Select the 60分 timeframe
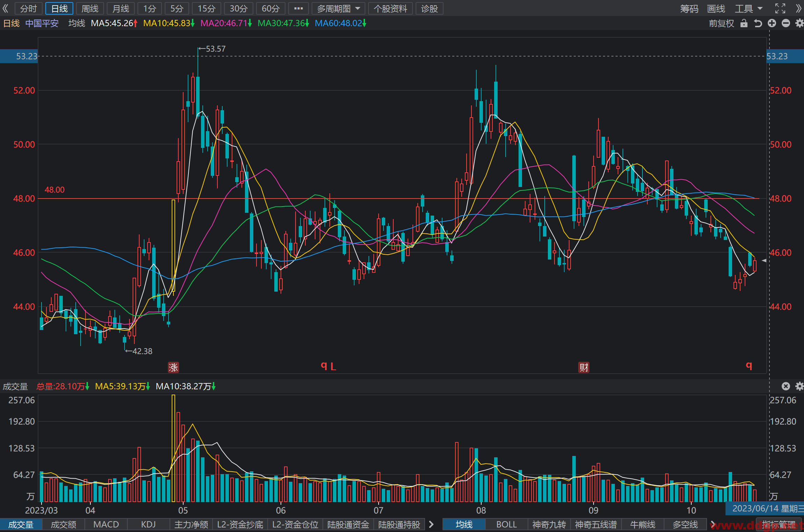The height and width of the screenshot is (532, 804). tap(270, 8)
